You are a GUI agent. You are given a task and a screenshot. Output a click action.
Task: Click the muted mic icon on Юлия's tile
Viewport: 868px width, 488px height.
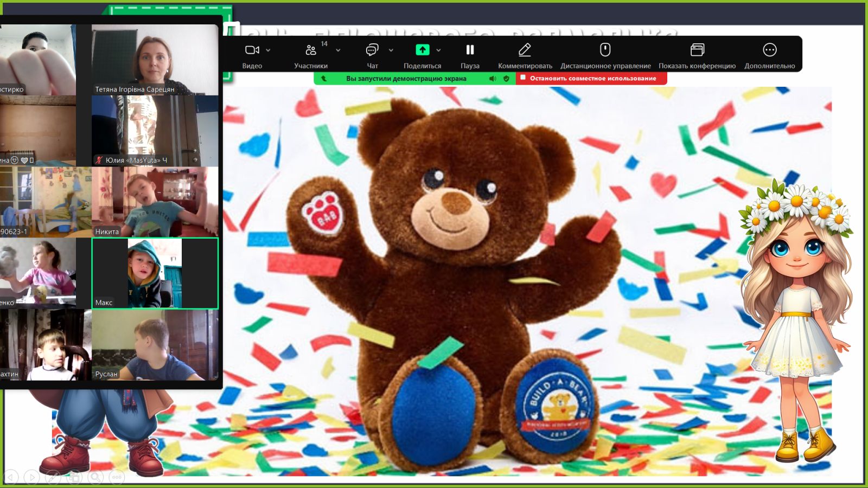99,160
